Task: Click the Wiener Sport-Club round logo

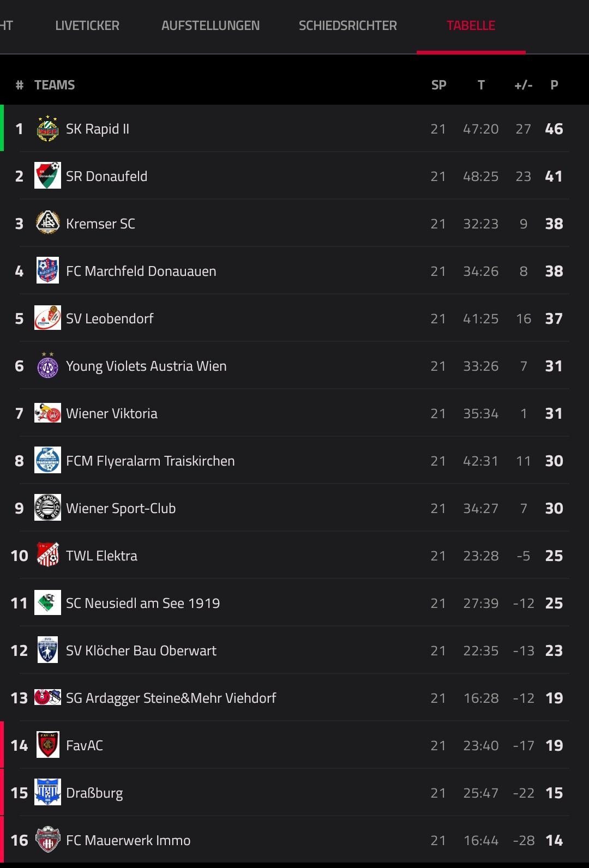Action: pos(47,508)
